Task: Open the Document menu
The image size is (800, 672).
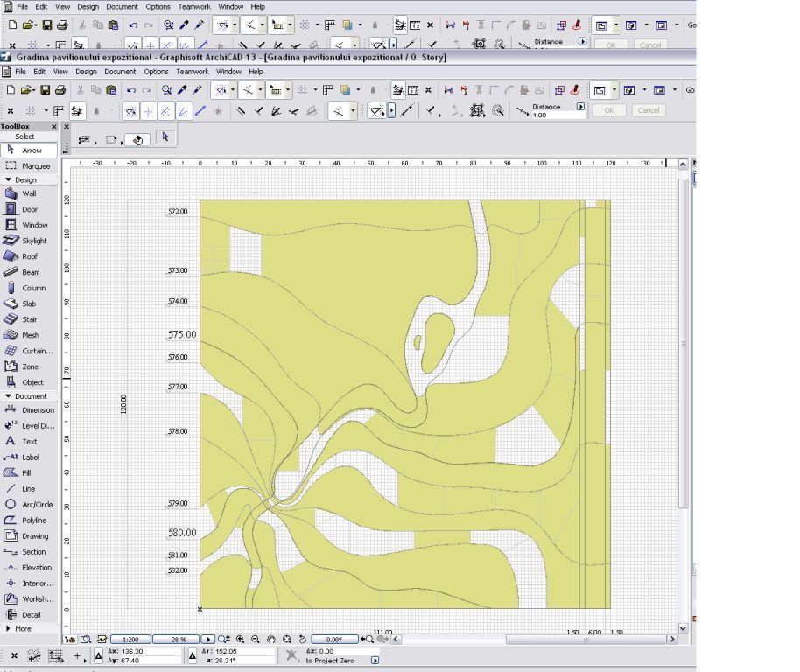Action: (120, 72)
